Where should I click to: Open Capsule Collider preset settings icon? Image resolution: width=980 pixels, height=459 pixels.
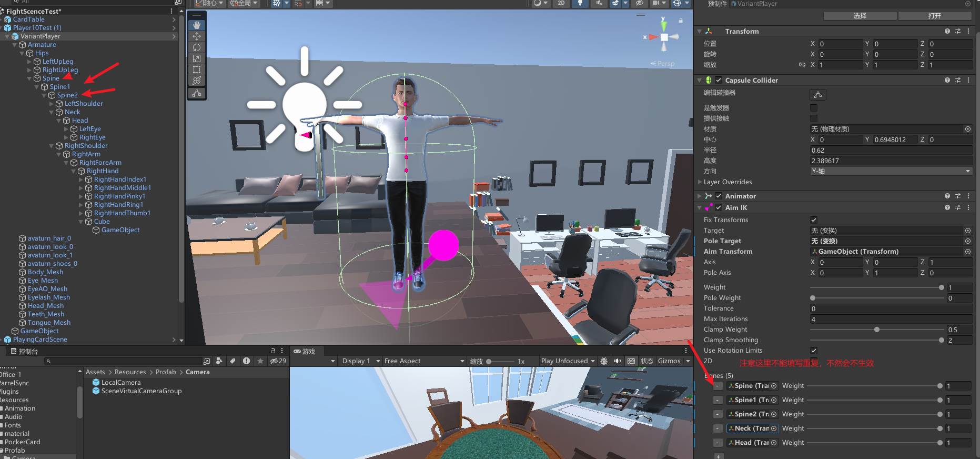click(958, 80)
